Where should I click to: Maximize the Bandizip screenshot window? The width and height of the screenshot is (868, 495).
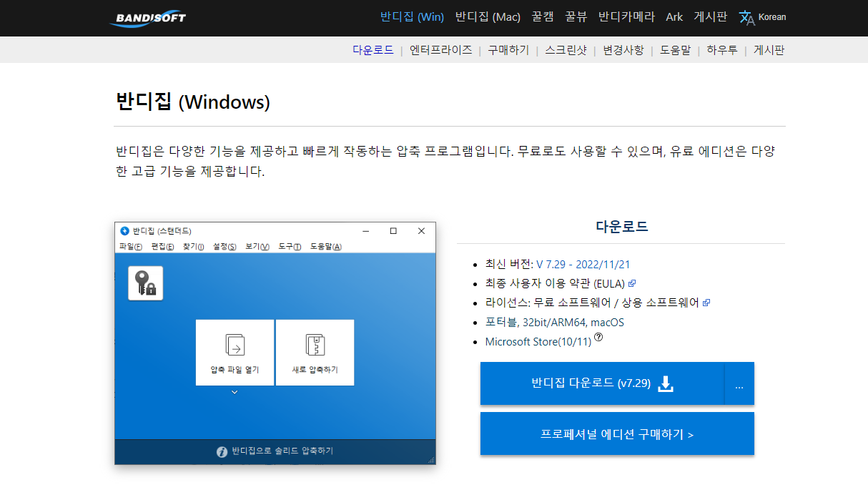click(393, 231)
